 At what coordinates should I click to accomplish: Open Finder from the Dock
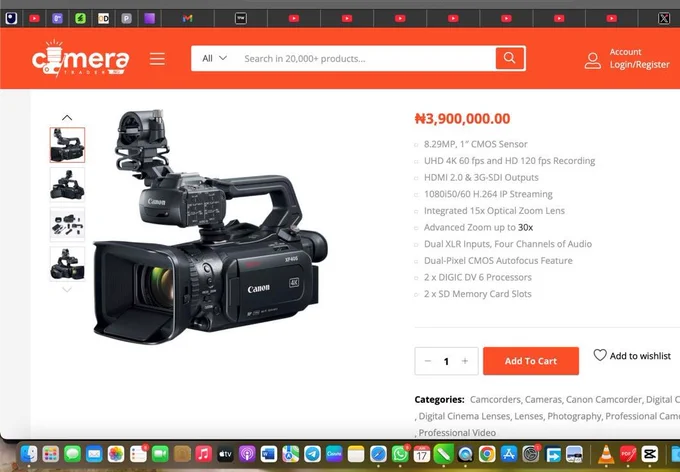pyautogui.click(x=29, y=454)
